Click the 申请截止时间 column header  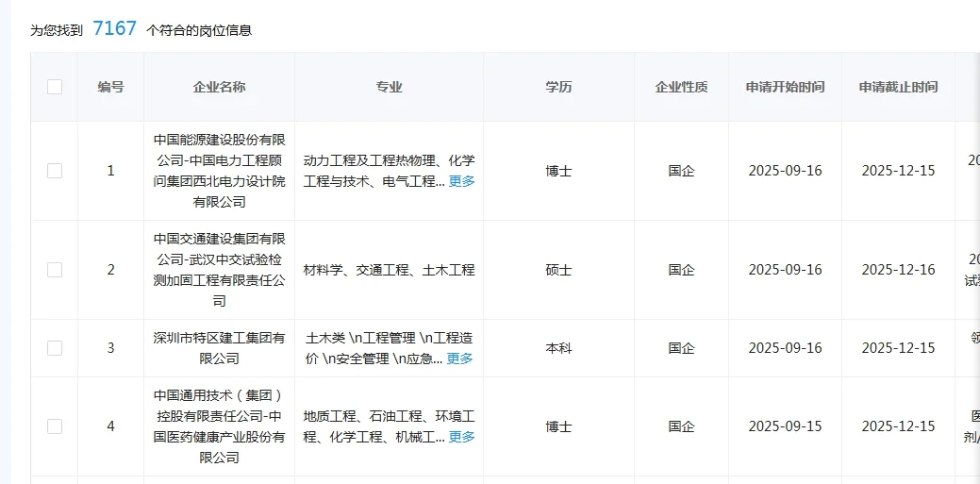[x=898, y=87]
